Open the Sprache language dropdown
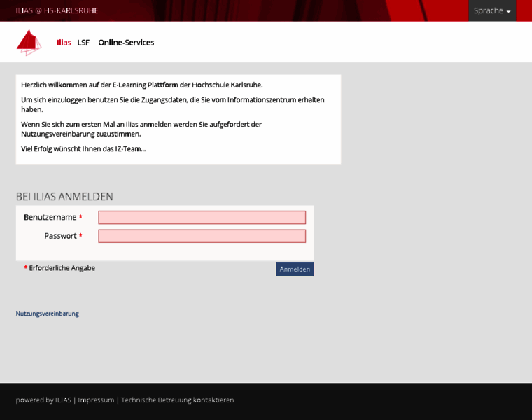 coord(491,10)
